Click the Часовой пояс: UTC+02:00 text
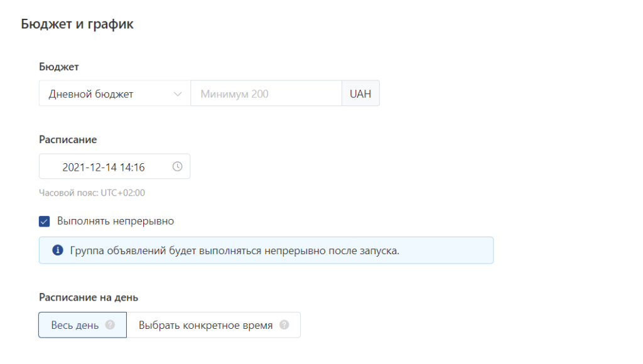 [x=92, y=193]
